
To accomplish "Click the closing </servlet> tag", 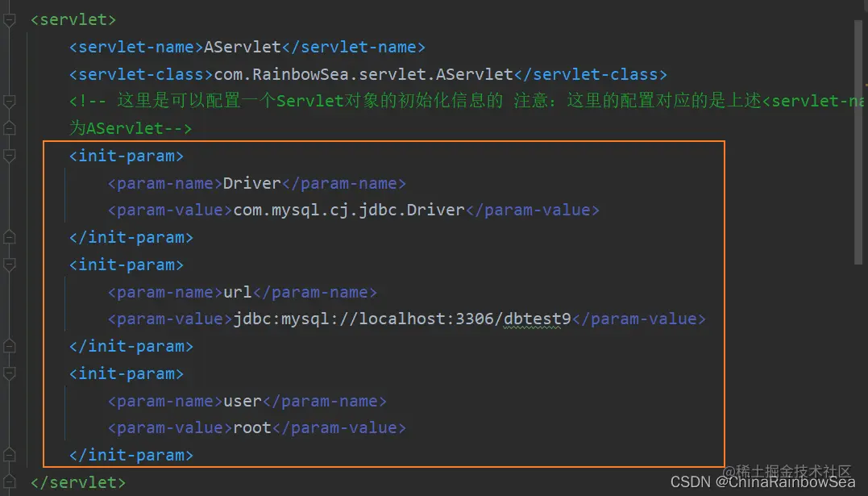I will click(x=78, y=482).
